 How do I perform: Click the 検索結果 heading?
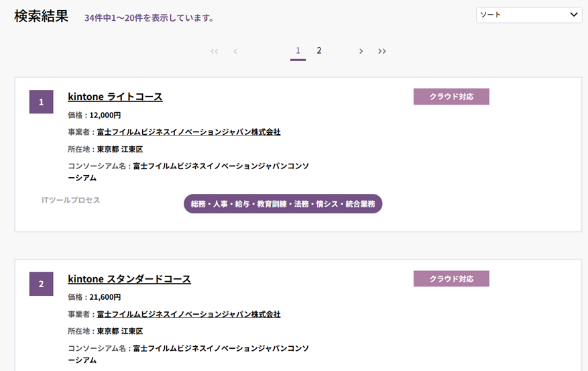coord(42,17)
